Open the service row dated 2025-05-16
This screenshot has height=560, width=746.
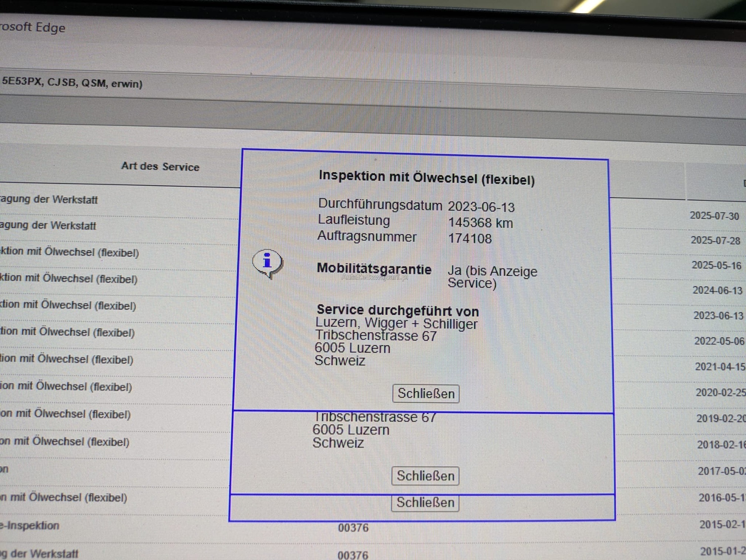[x=716, y=265]
